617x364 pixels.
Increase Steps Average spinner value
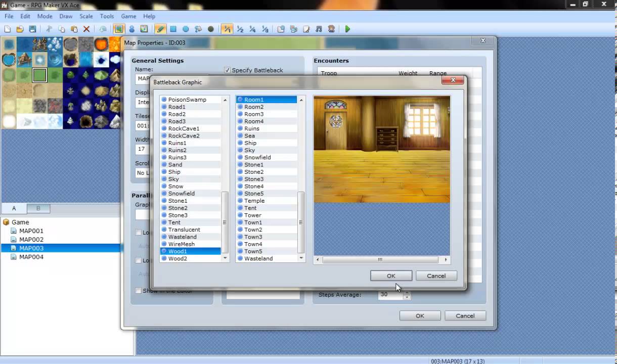(x=407, y=292)
